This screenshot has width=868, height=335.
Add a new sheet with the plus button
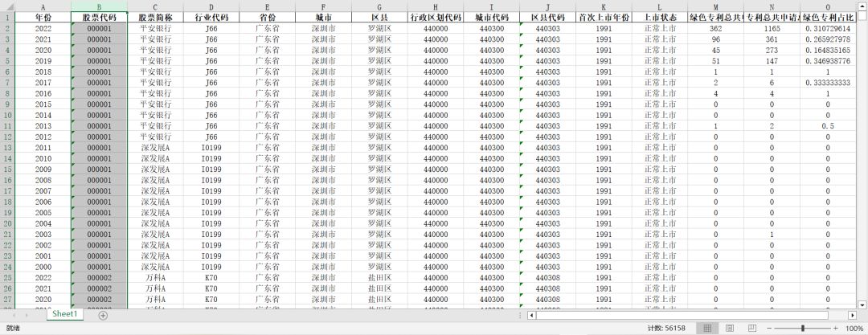click(103, 315)
